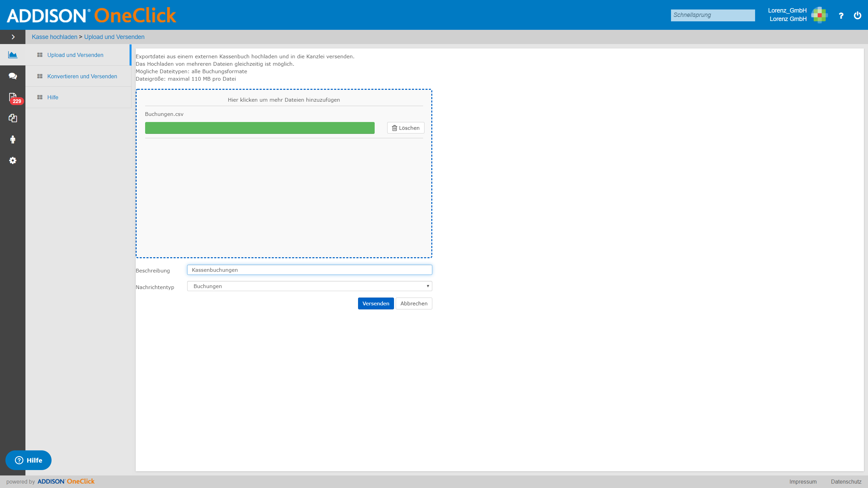Click into the Schnellsprung search field

(x=713, y=15)
